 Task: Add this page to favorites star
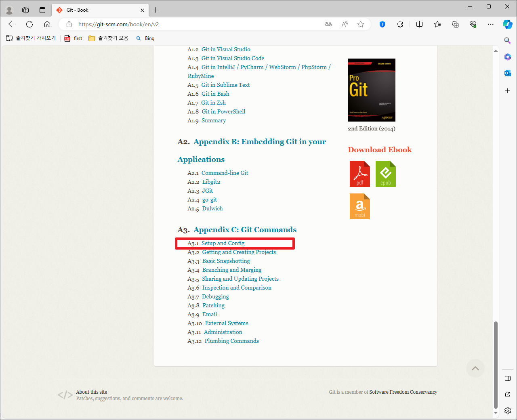pyautogui.click(x=361, y=24)
